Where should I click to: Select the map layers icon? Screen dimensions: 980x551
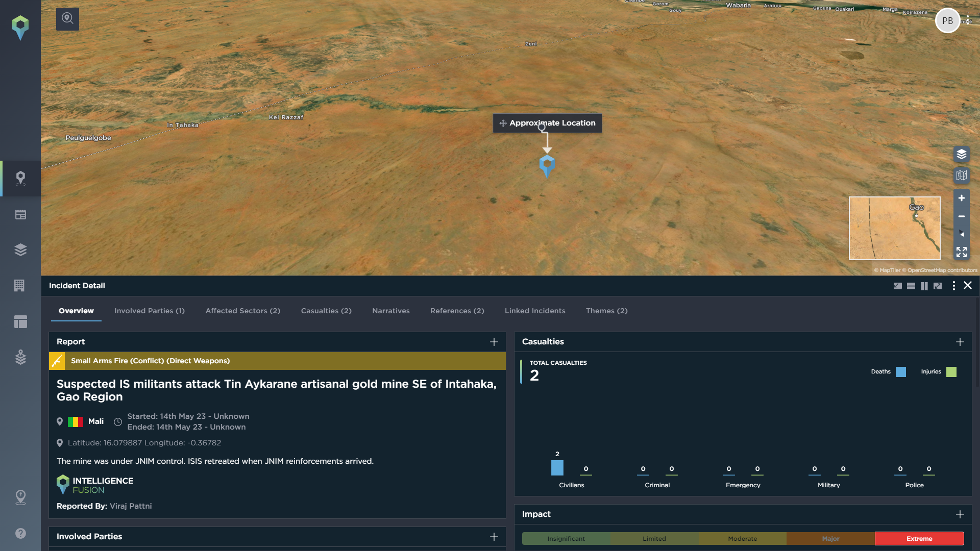(962, 153)
